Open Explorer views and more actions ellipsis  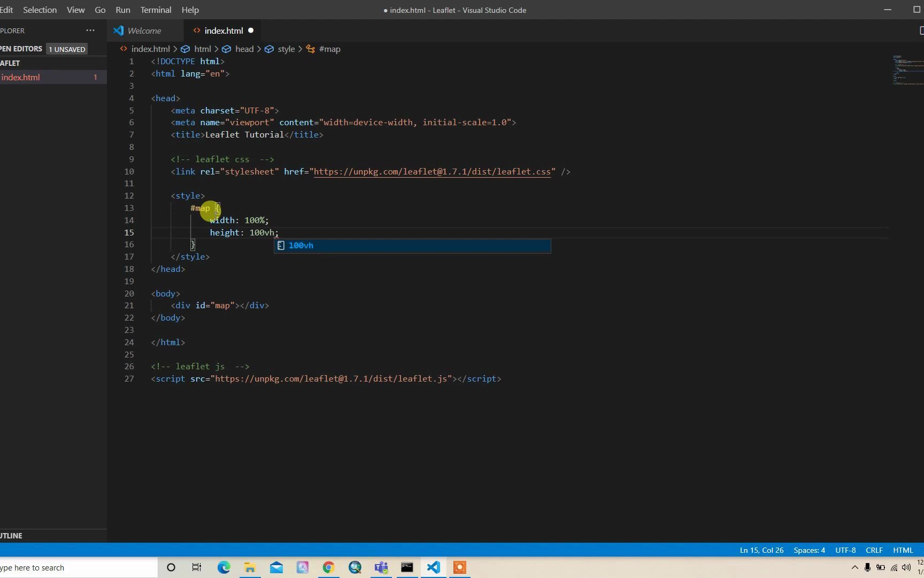tap(90, 31)
